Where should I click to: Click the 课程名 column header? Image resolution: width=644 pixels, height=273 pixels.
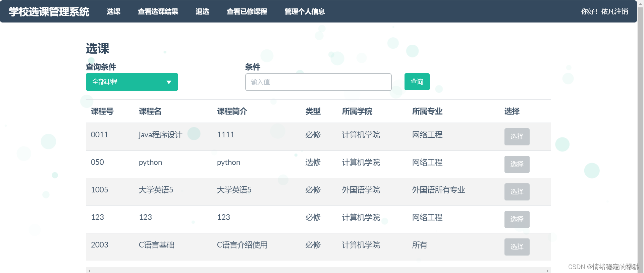pyautogui.click(x=150, y=111)
